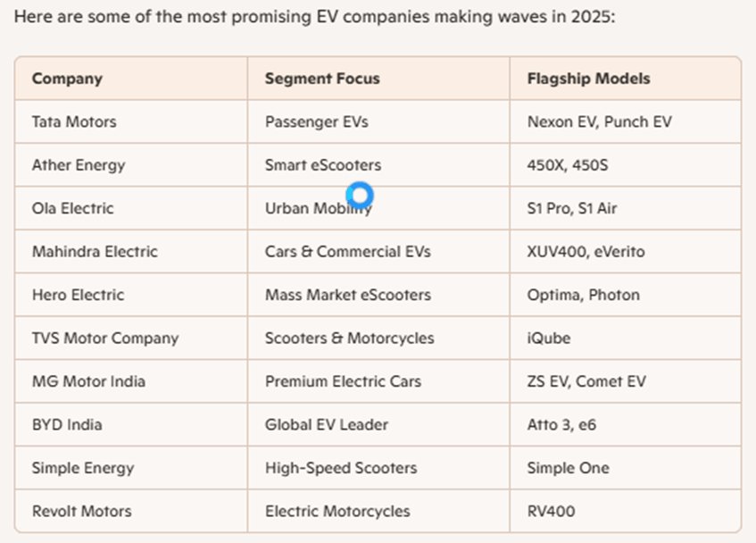Select the TVS Motor Company cell
The image size is (756, 543).
coord(105,338)
